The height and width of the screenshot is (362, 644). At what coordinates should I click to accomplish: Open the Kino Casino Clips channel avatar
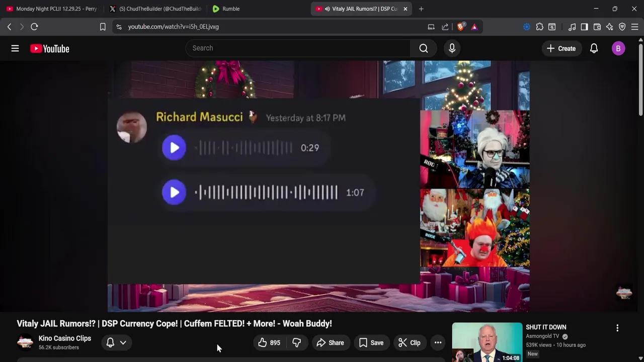pyautogui.click(x=25, y=343)
